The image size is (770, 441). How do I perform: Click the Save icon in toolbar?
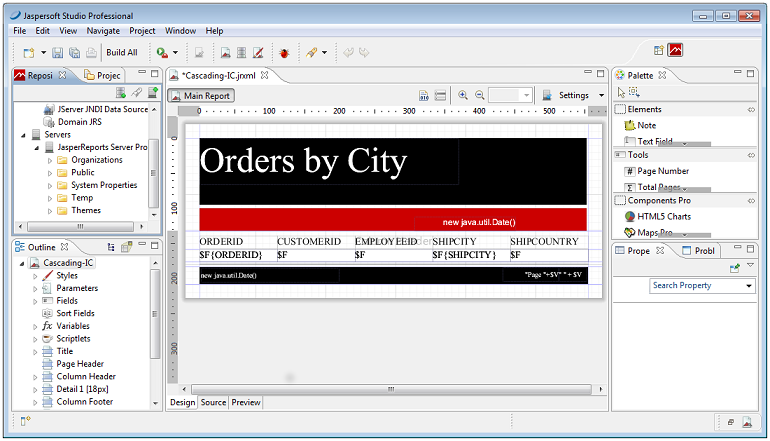point(58,53)
